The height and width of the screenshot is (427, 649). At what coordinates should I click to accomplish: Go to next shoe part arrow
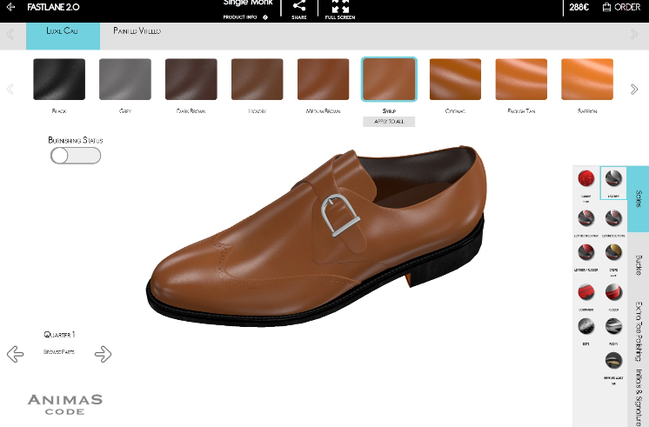click(x=103, y=353)
